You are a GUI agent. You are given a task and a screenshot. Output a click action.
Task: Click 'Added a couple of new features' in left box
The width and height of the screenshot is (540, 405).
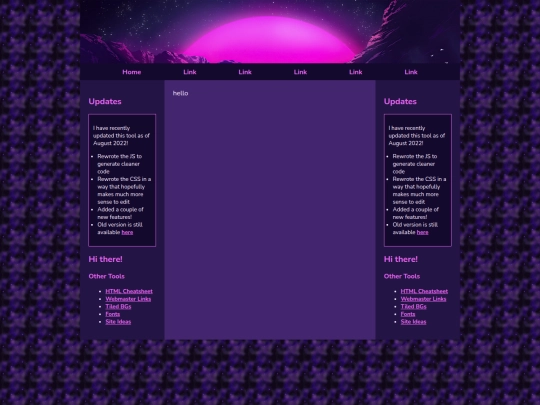click(x=120, y=213)
